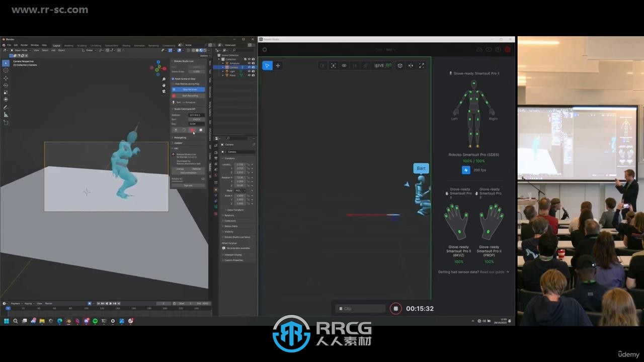Click the Scene Scale value field

click(197, 71)
